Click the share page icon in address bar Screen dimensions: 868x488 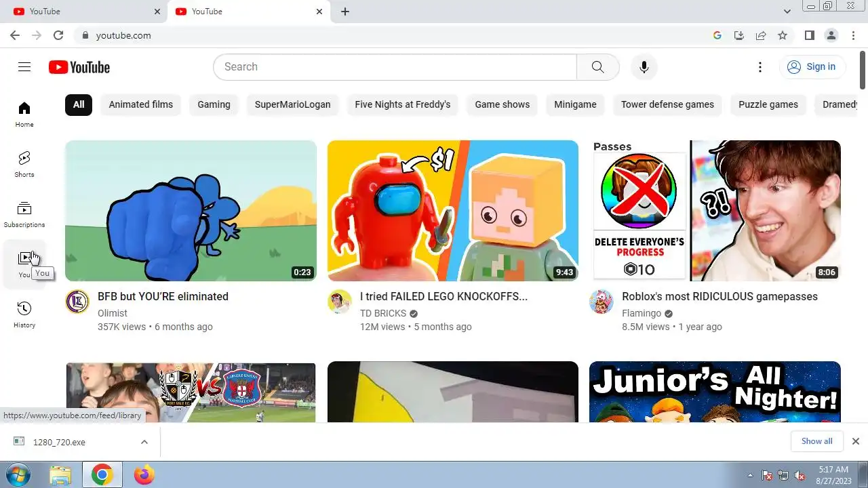(761, 35)
